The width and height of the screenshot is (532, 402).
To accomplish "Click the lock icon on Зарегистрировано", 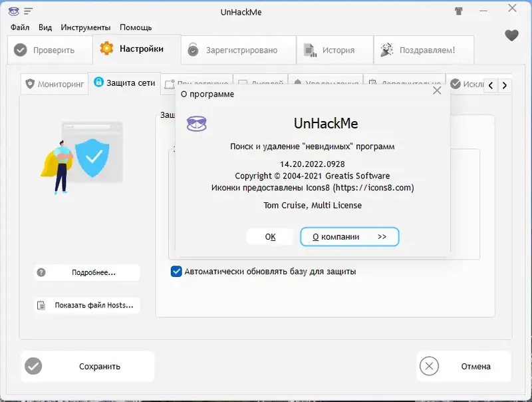I will (x=192, y=49).
